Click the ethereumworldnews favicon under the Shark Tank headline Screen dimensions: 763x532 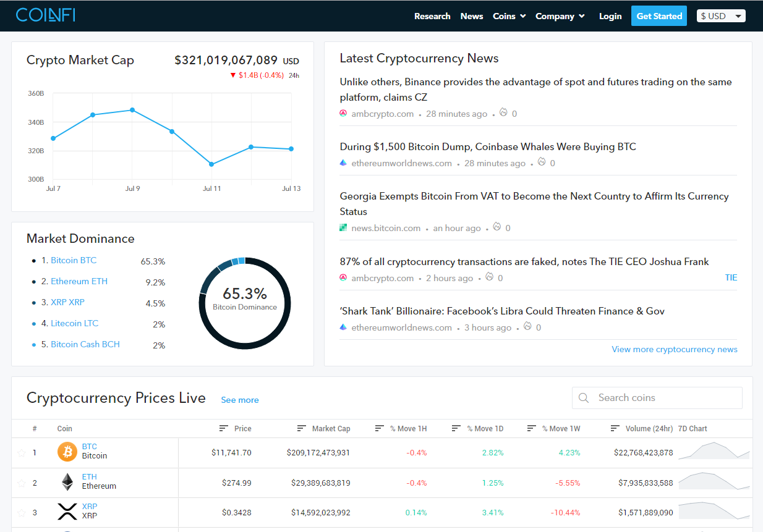(x=344, y=327)
